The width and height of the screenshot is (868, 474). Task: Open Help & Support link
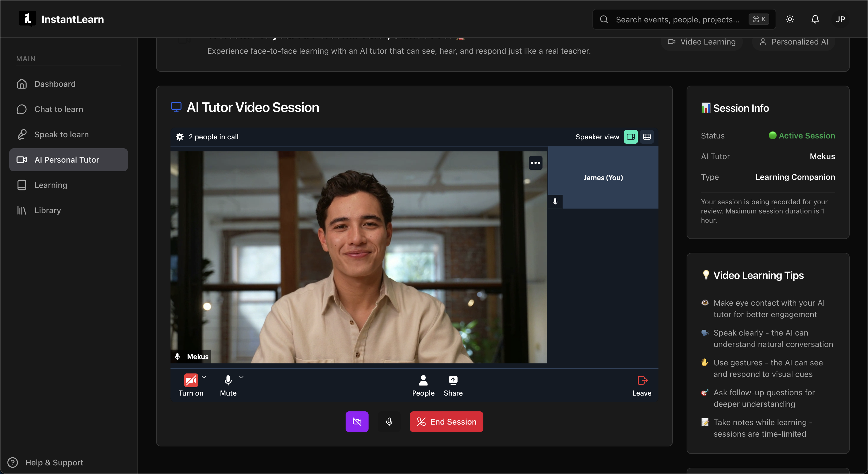(x=54, y=462)
